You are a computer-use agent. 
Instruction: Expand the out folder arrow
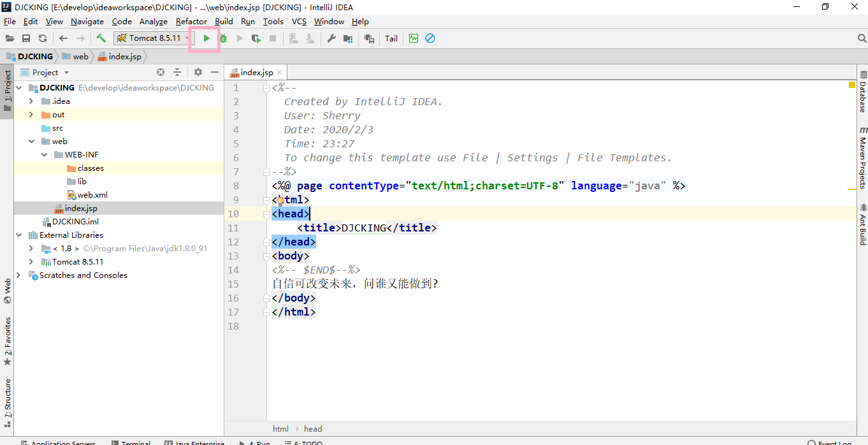tap(31, 115)
